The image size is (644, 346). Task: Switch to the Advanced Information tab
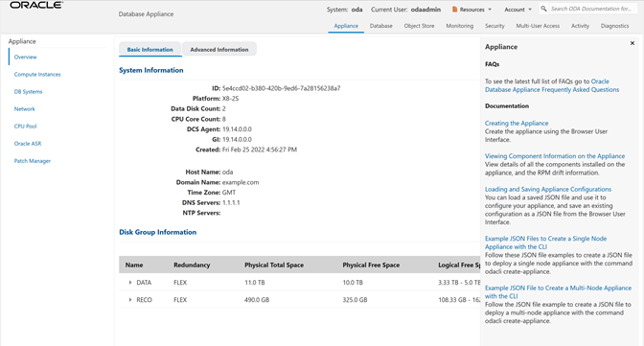click(219, 49)
